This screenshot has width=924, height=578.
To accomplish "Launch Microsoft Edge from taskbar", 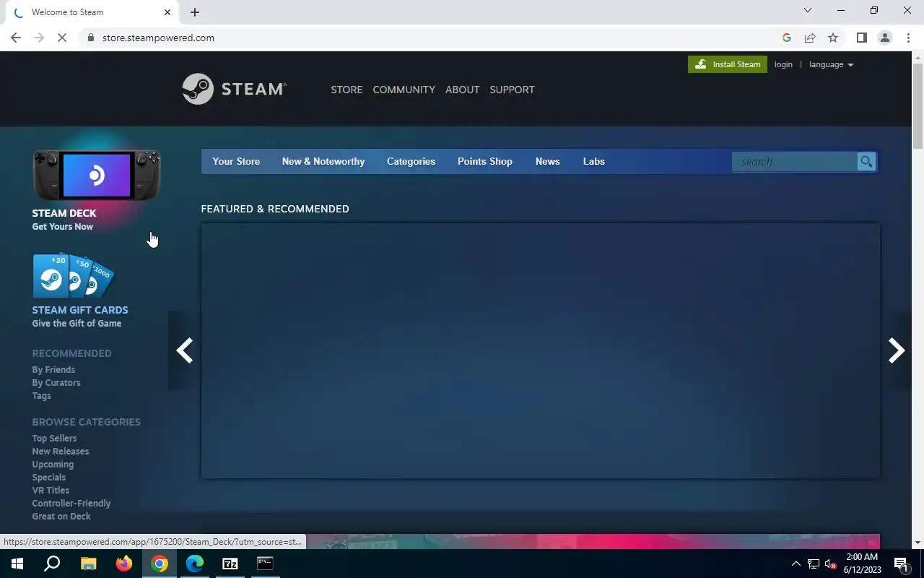I will [195, 564].
